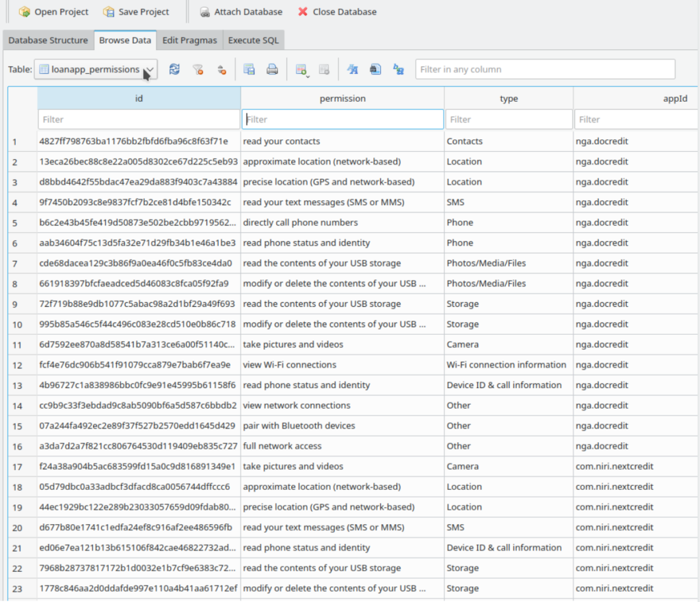Clear sorting using the arrows icon
Screen dimensions: 700x602
pos(221,69)
